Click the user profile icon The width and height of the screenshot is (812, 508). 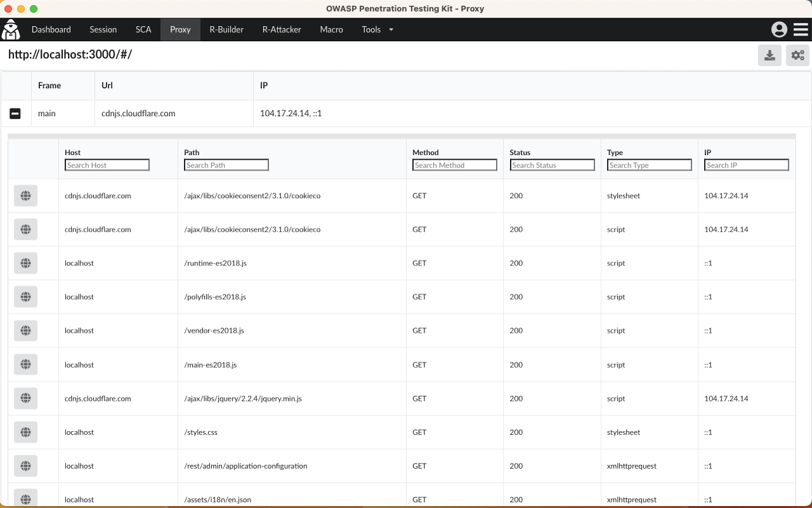779,29
